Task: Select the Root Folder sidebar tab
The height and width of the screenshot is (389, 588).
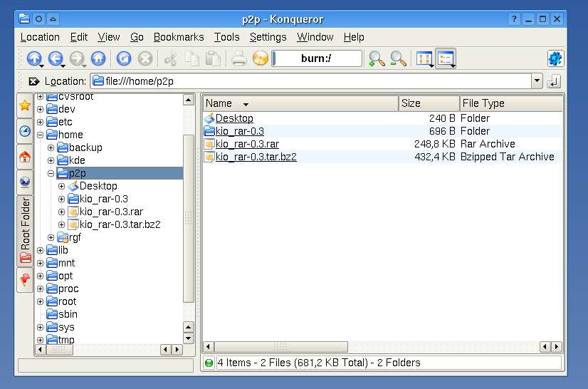Action: pyautogui.click(x=25, y=231)
